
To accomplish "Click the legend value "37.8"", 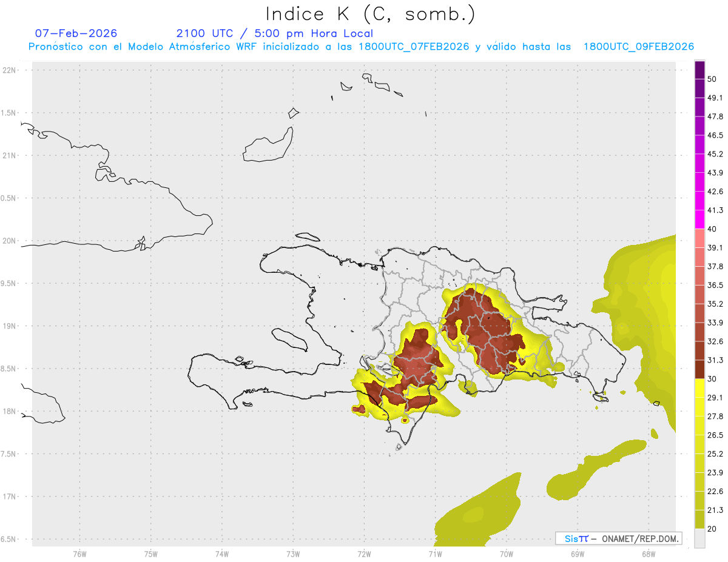I will 715,266.
